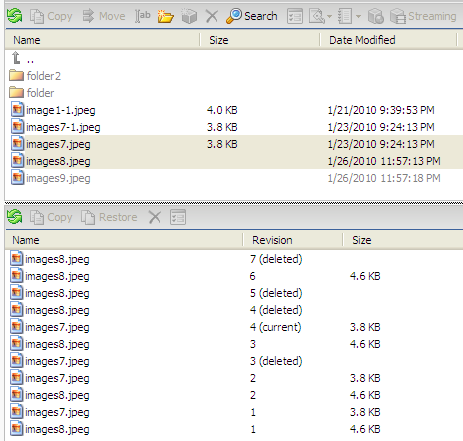The image size is (463, 441).
Task: Click the delete X icon in revisions toolbar
Action: (x=155, y=217)
